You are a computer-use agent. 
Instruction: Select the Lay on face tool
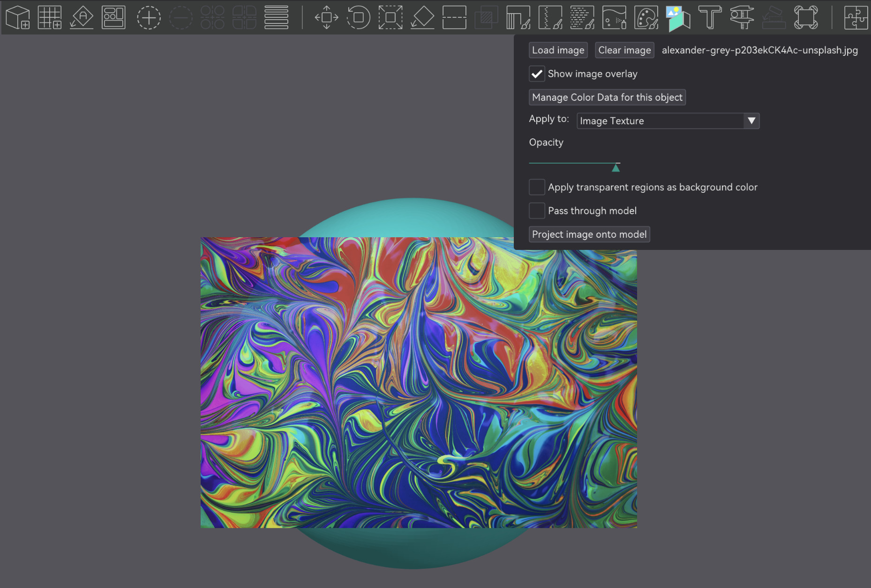point(422,17)
